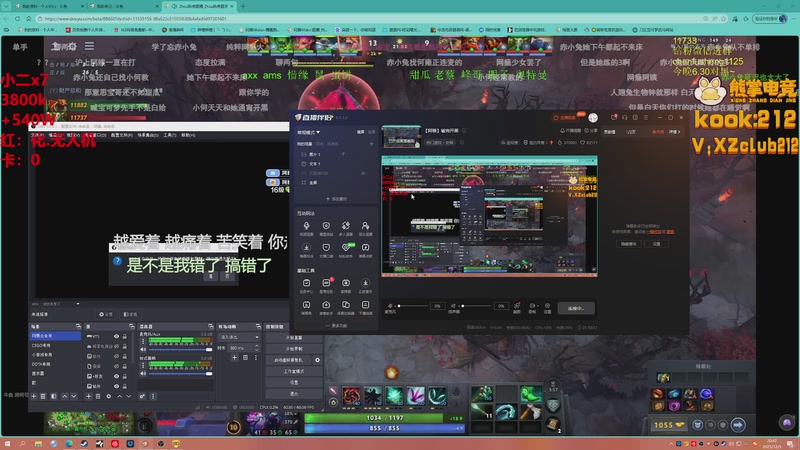Open first chat tab in Douyu right panel
This screenshot has height=450, width=800.
609,132
